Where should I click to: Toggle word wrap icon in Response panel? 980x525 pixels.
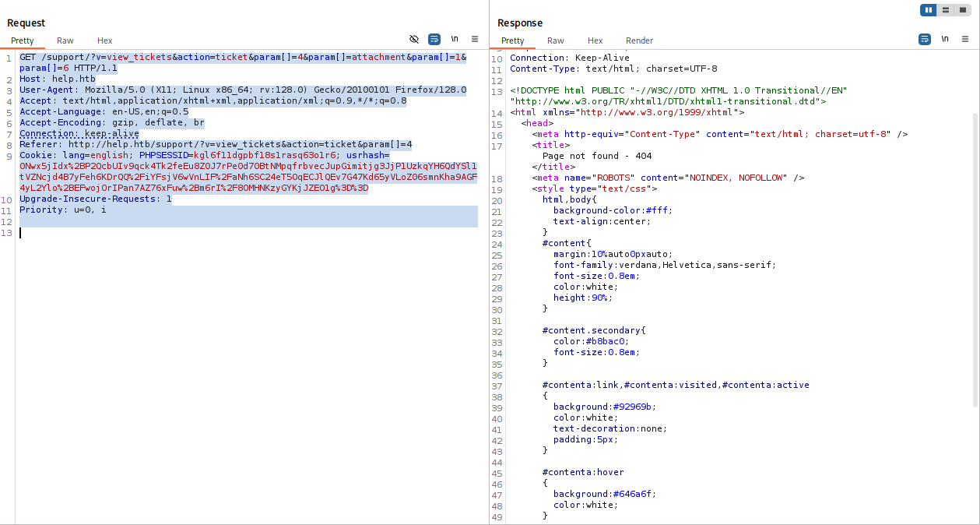pos(925,39)
